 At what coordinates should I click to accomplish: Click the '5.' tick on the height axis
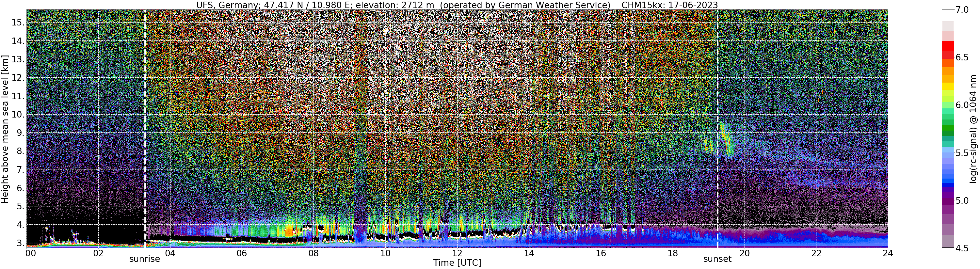[20, 207]
